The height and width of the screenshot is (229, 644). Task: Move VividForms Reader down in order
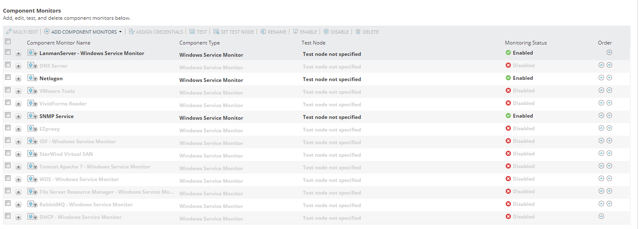pos(609,103)
